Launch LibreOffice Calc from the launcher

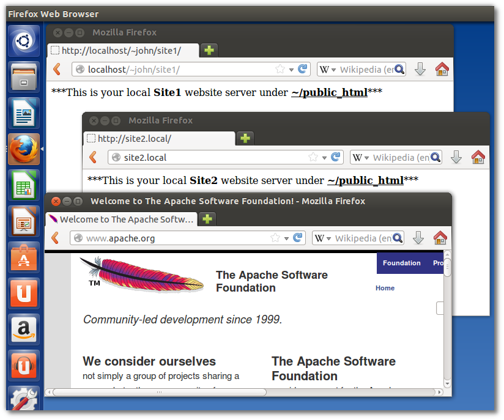point(24,185)
